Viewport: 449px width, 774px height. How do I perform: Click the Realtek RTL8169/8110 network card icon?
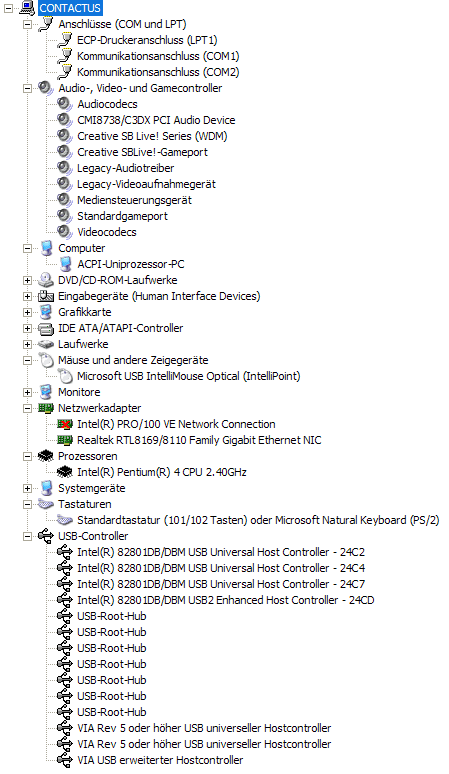pyautogui.click(x=65, y=440)
